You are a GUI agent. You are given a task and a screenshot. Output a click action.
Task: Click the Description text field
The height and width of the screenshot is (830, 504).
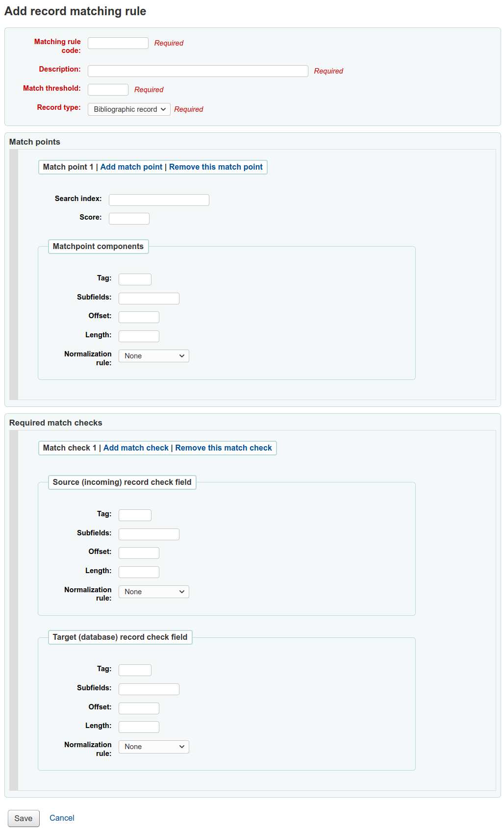pyautogui.click(x=198, y=71)
